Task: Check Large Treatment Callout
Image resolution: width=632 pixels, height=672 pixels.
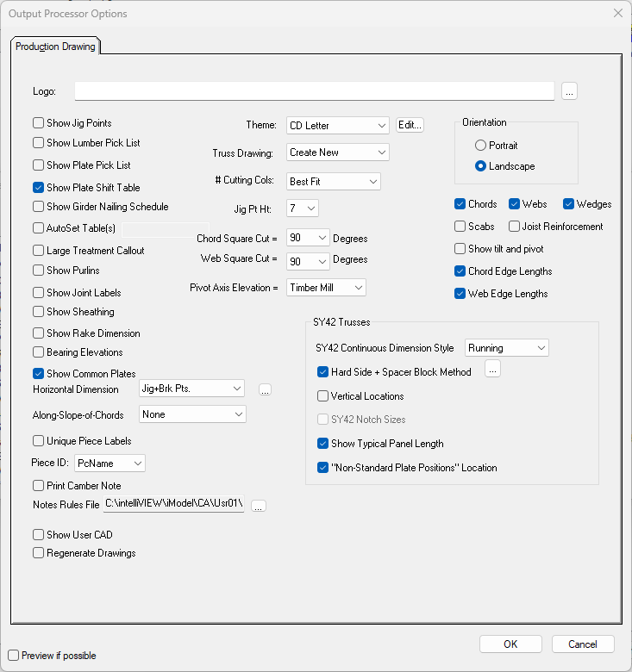Action: coord(38,251)
